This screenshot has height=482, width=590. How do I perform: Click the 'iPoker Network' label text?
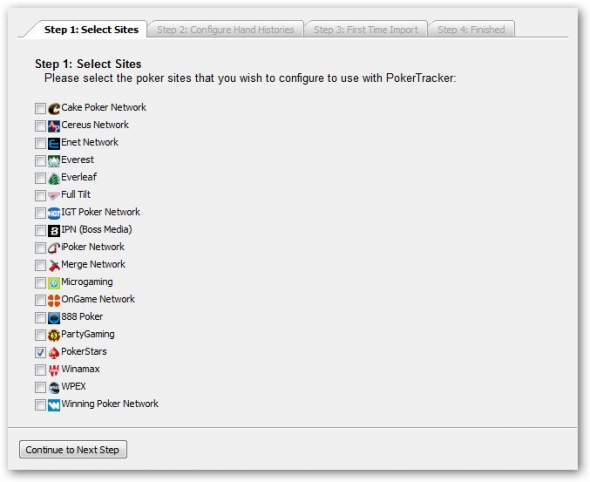[x=93, y=247]
